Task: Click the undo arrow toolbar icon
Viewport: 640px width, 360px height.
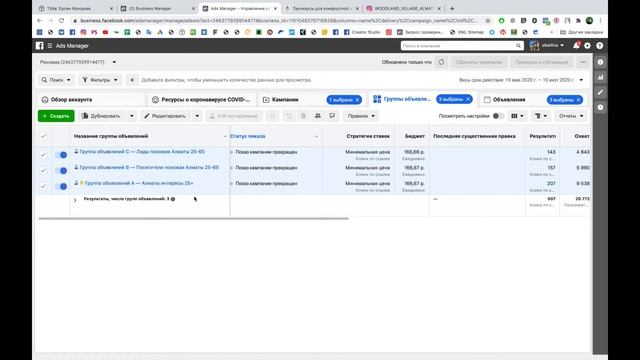Action: (289, 116)
